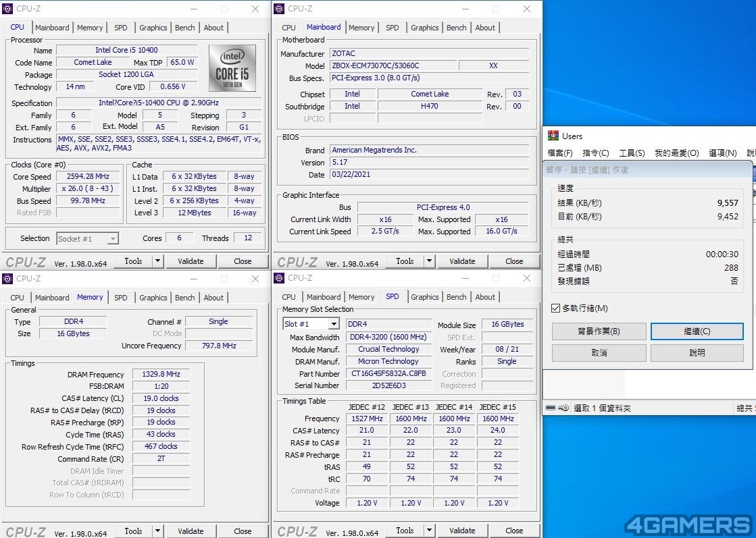756x538 pixels.
Task: Open the 選項(N) menu in WinRAR
Action: tap(722, 153)
